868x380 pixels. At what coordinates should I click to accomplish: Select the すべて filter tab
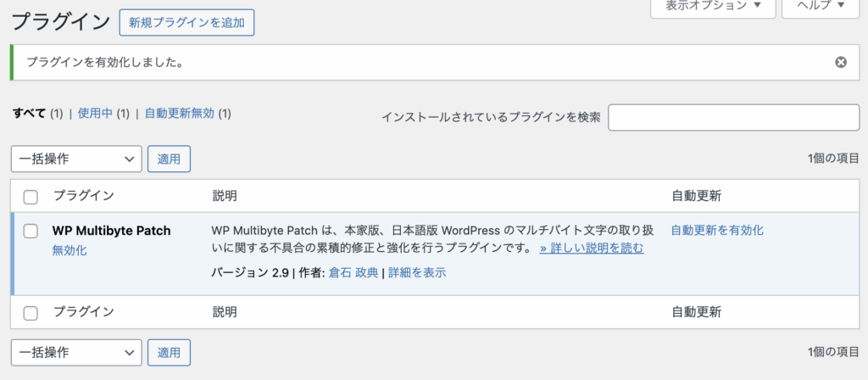click(x=29, y=113)
